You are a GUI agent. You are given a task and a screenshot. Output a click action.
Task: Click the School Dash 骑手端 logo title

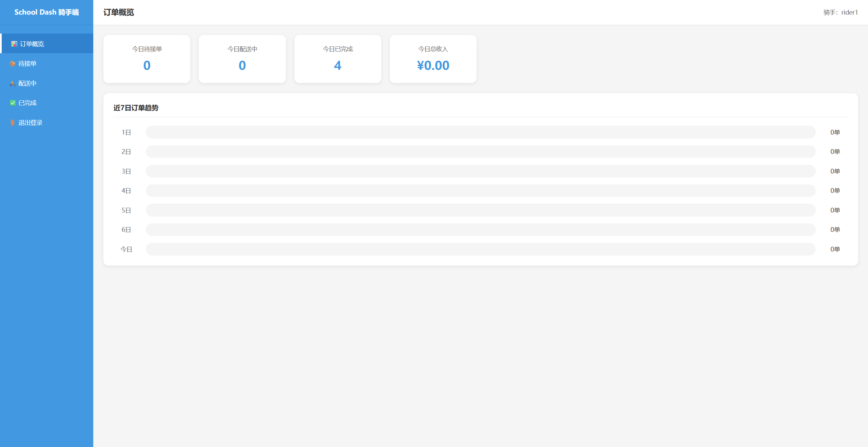coord(46,12)
